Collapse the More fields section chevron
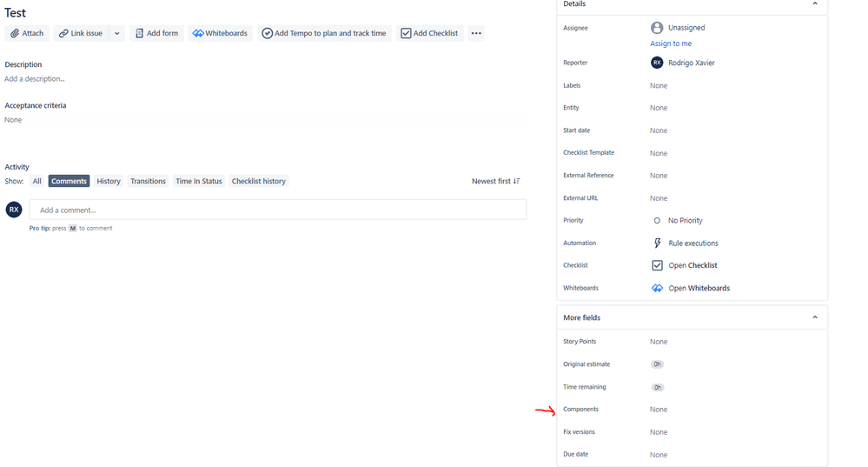Image resolution: width=868 pixels, height=467 pixels. 815,317
